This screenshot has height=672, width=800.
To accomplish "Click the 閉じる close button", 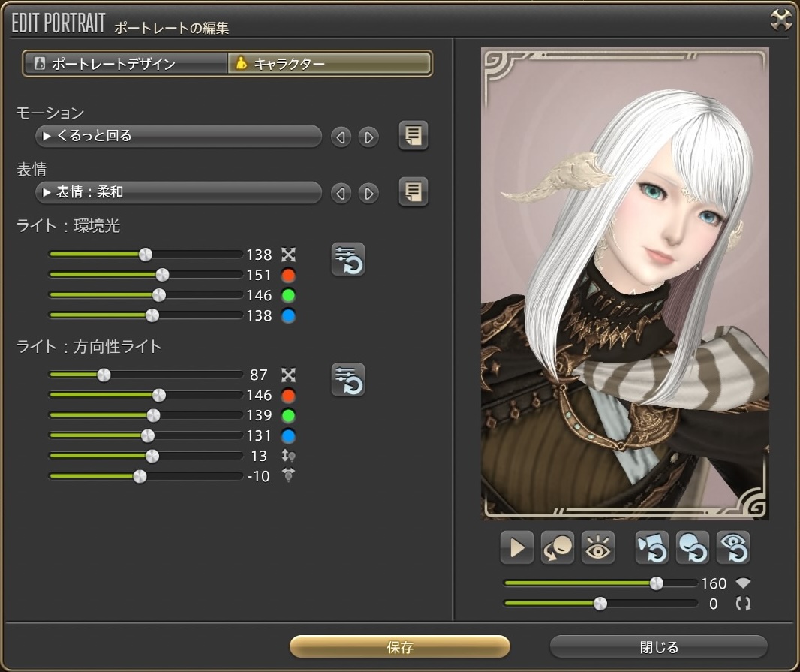I will 658,647.
